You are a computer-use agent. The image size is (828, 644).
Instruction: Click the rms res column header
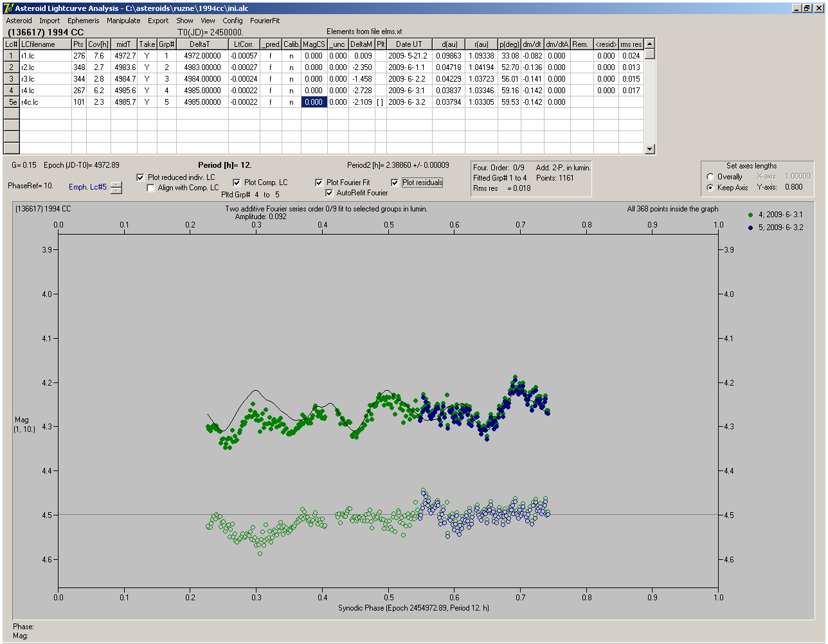coord(631,44)
